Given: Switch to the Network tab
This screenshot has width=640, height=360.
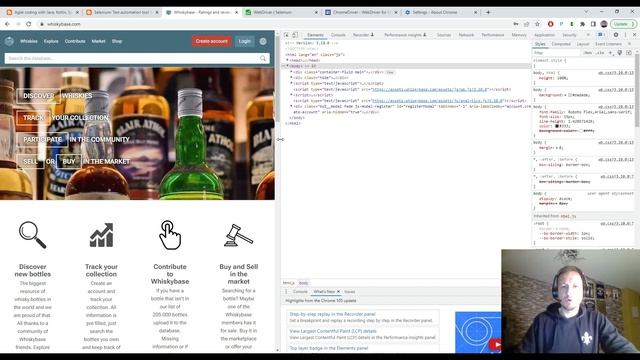Looking at the screenshot, I should (x=466, y=35).
